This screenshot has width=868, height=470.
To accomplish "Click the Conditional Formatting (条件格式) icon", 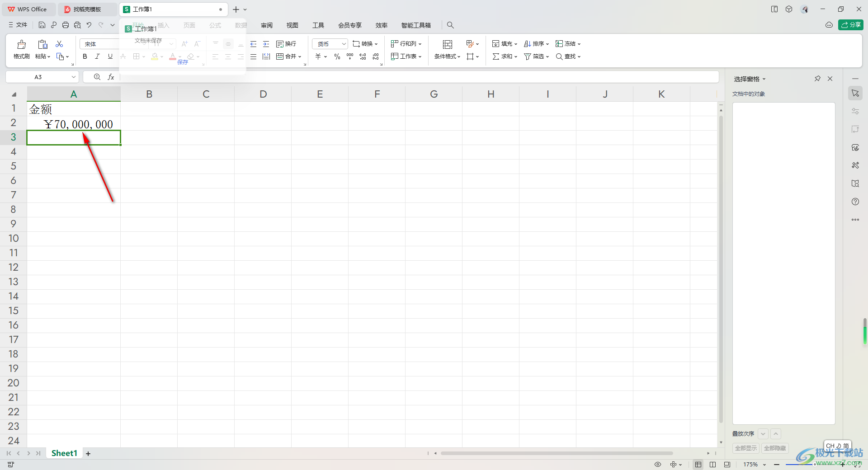I will click(x=447, y=44).
